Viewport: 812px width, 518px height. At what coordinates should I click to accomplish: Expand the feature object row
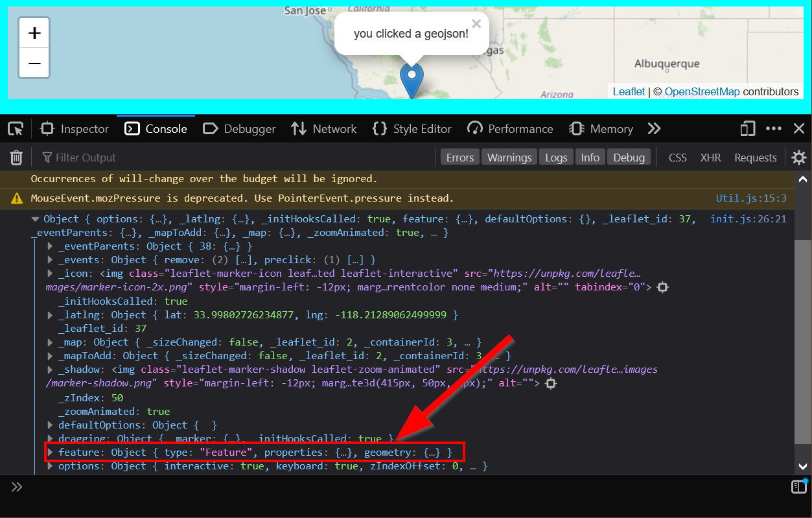click(x=51, y=452)
